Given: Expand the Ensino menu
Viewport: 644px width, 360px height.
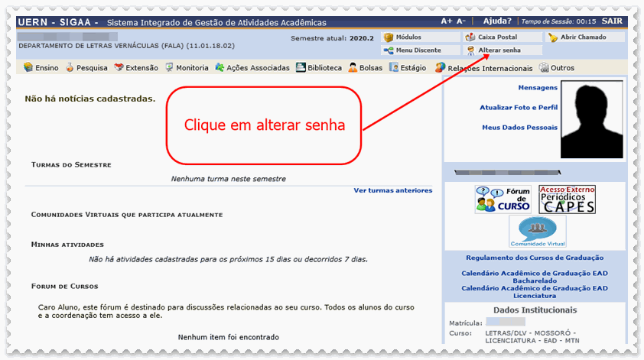Looking at the screenshot, I should [x=41, y=68].
